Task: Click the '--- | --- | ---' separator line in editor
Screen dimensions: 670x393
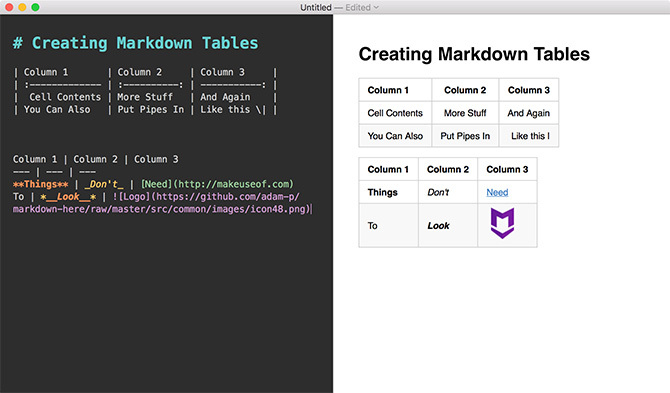Action: point(54,172)
